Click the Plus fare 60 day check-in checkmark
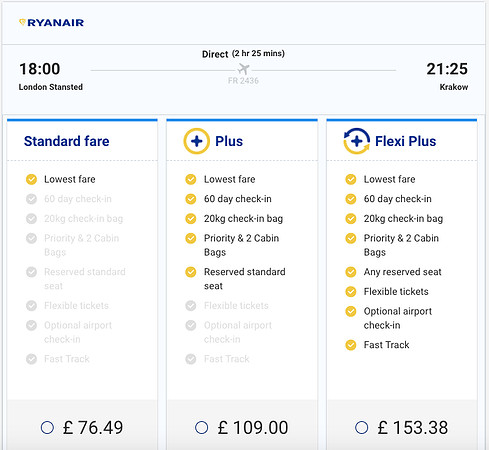The height and width of the screenshot is (450, 489). click(191, 199)
